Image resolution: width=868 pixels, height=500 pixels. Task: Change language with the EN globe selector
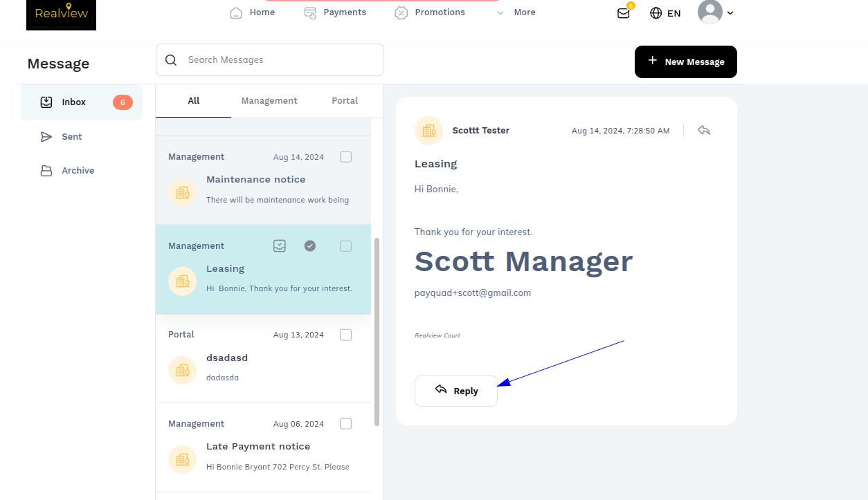tap(665, 12)
